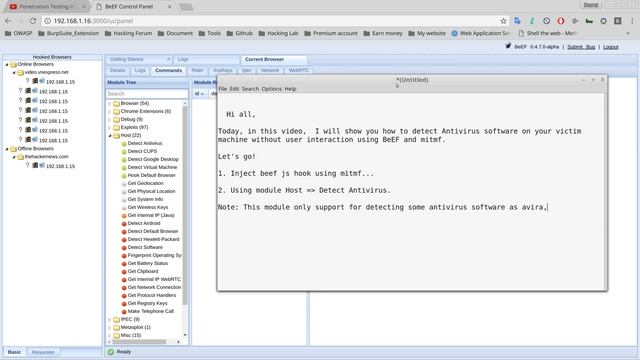Open BurpSuite_Extension bookmarks folder

point(69,33)
